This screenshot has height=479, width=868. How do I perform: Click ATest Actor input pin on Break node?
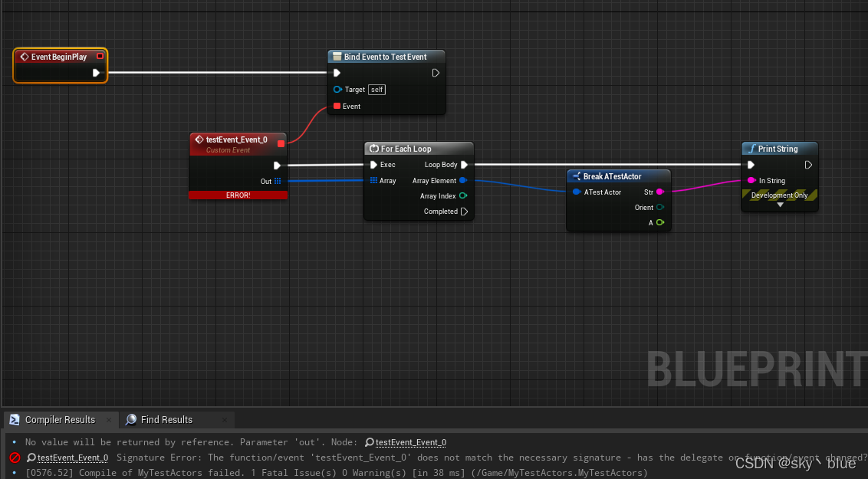click(577, 192)
